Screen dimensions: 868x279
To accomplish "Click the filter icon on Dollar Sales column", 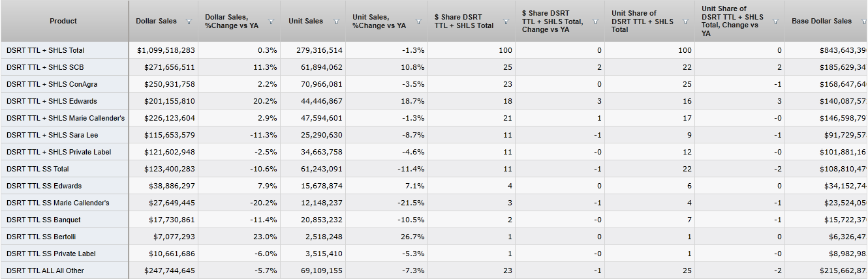I will [x=189, y=22].
